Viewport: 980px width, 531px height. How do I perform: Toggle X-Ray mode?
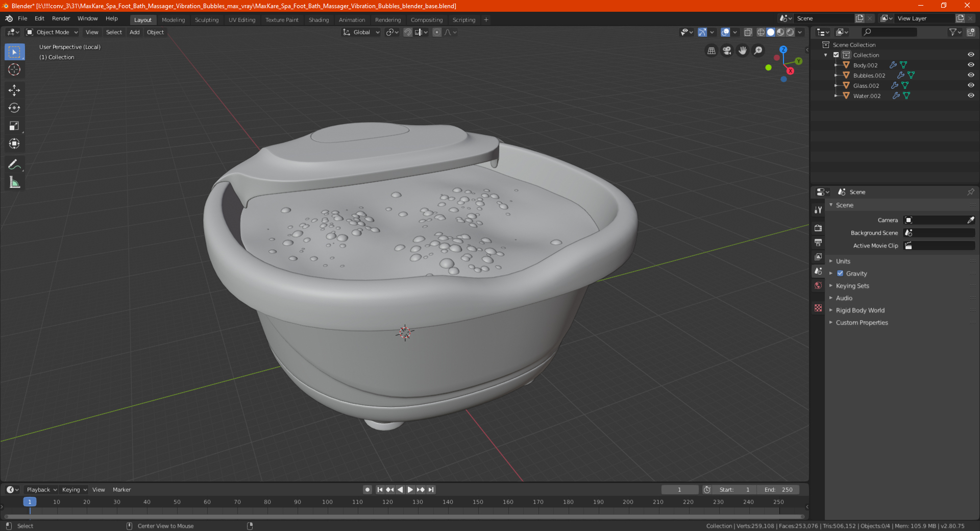pyautogui.click(x=748, y=32)
